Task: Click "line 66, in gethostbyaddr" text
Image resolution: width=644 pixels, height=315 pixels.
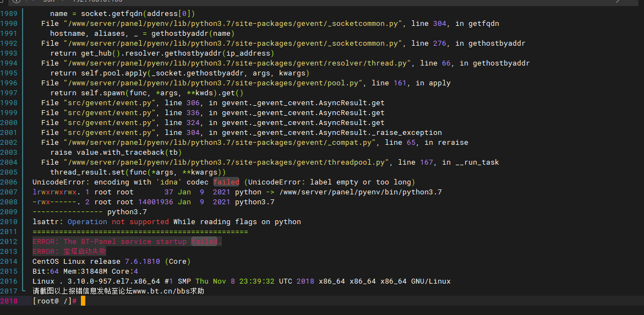Action: [475, 63]
